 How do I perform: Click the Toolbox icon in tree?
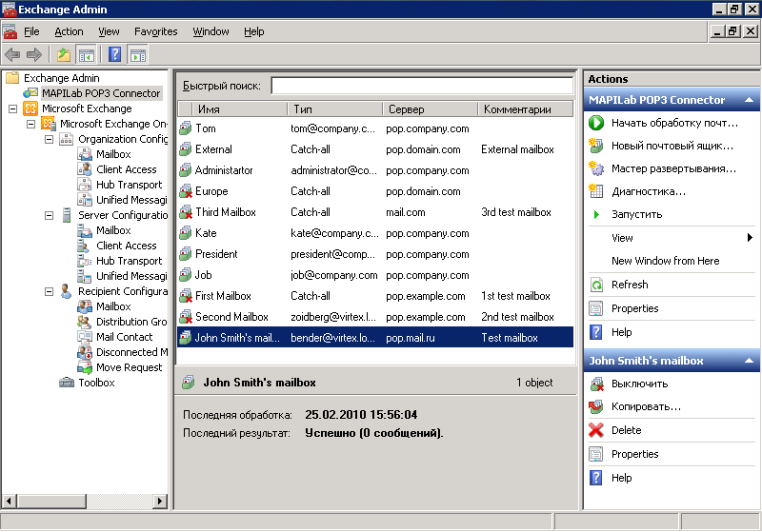[x=67, y=383]
